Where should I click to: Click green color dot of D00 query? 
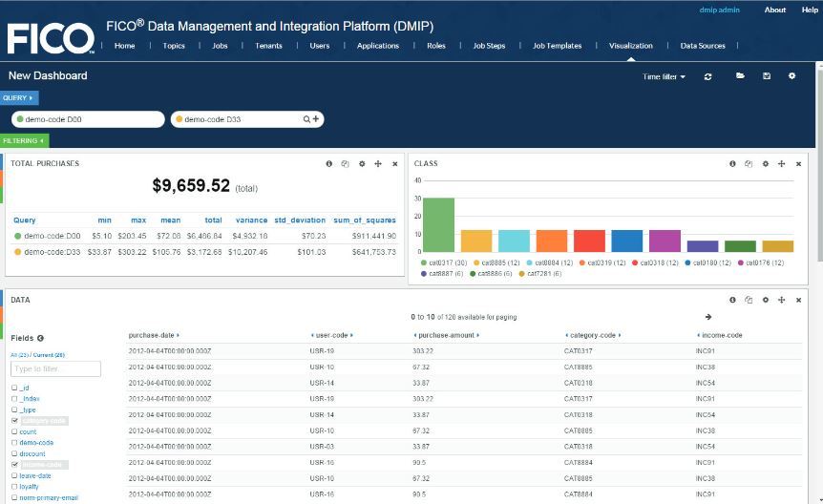pos(18,119)
